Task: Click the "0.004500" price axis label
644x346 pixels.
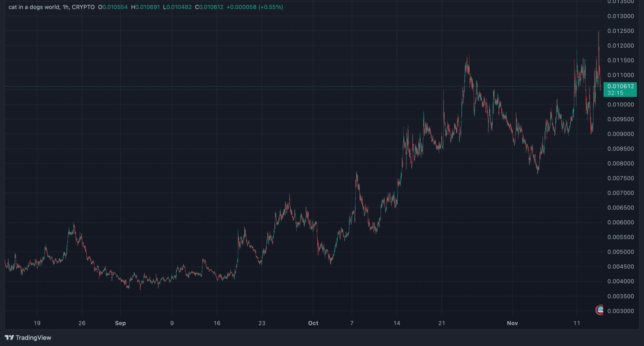Action: (622, 266)
